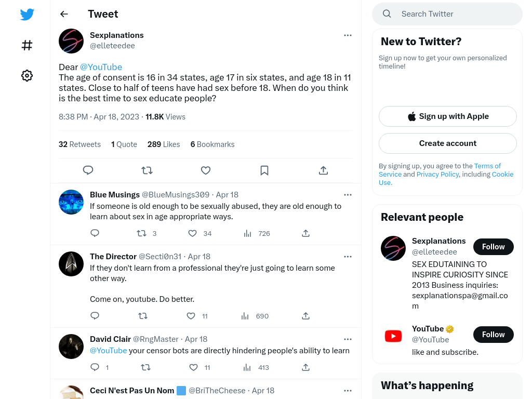Share the main tweet via upload icon
The image size is (532, 399).
[x=323, y=170]
